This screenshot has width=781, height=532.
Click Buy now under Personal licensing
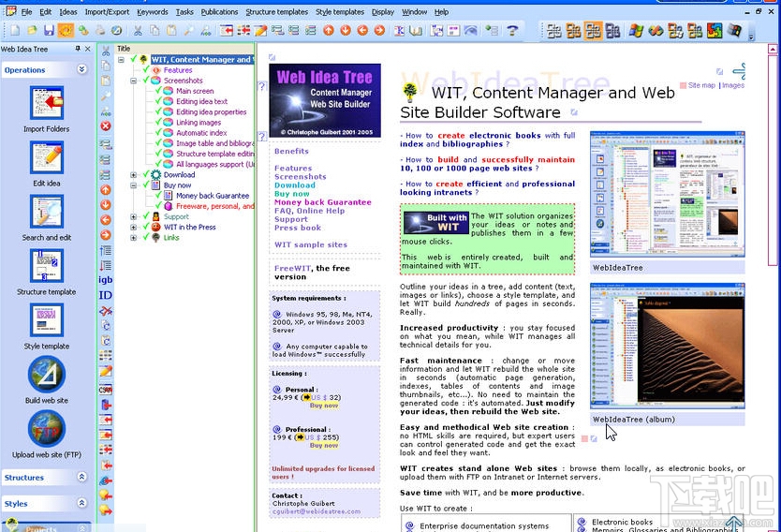point(324,406)
